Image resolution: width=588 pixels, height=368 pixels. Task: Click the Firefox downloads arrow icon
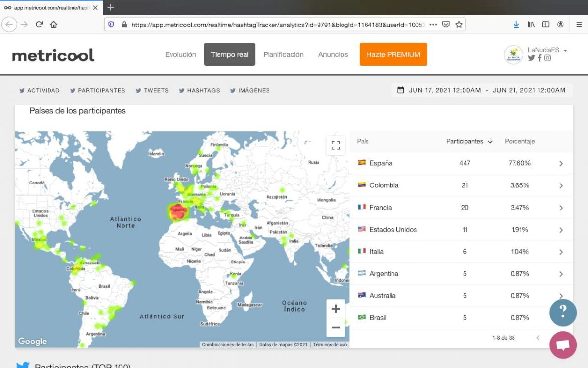(516, 25)
